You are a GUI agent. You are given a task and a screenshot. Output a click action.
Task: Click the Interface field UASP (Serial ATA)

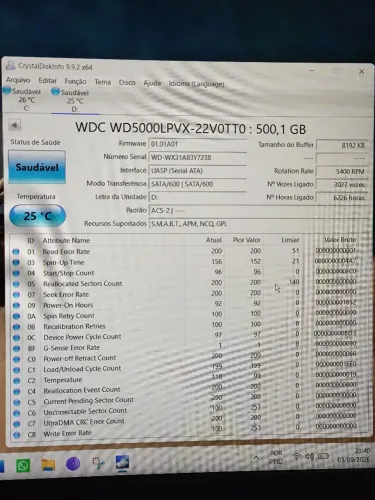tap(197, 171)
